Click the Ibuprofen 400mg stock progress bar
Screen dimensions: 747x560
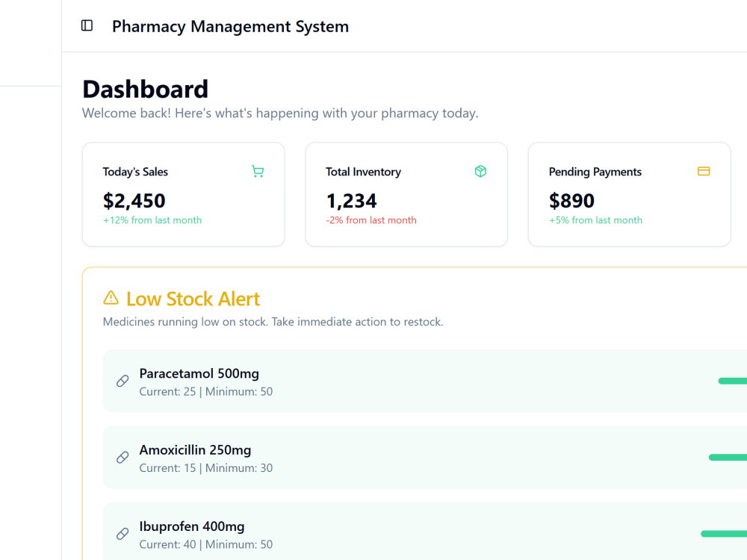point(724,534)
